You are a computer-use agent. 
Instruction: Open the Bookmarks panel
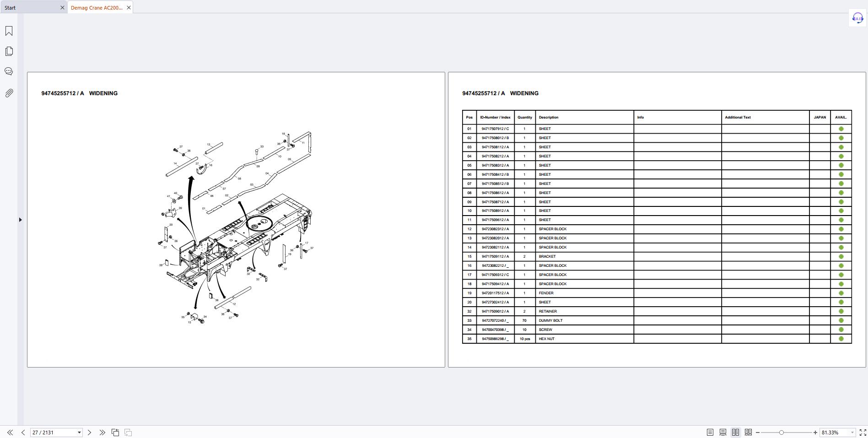tap(9, 31)
